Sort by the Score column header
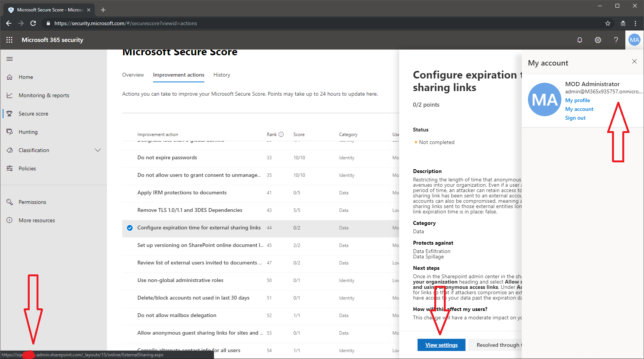The height and width of the screenshot is (359, 644). tap(299, 135)
